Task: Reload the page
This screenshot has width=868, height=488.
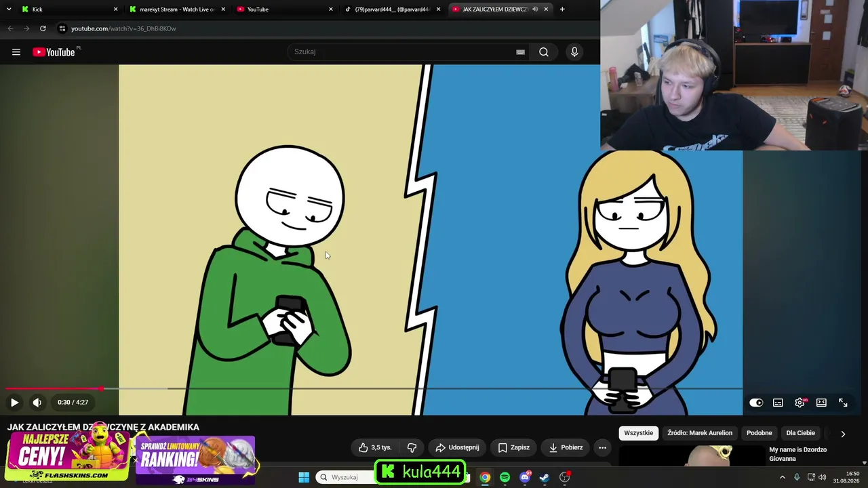Action: [x=43, y=28]
